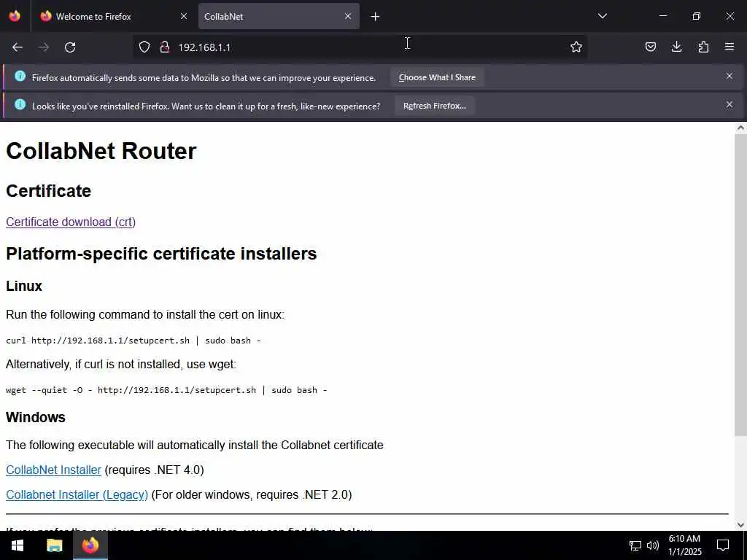Expand the list all tabs chevron
747x560 pixels.
coord(602,16)
